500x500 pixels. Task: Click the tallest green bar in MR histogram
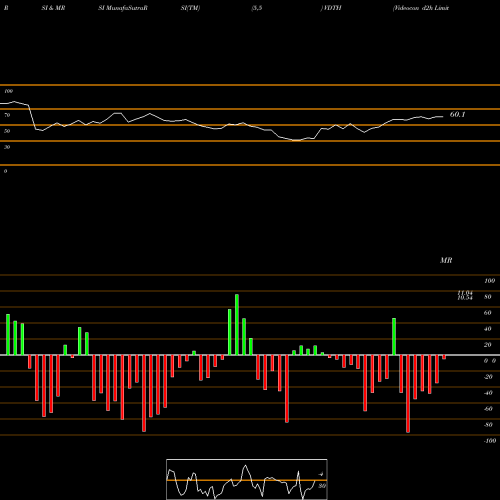[237, 325]
